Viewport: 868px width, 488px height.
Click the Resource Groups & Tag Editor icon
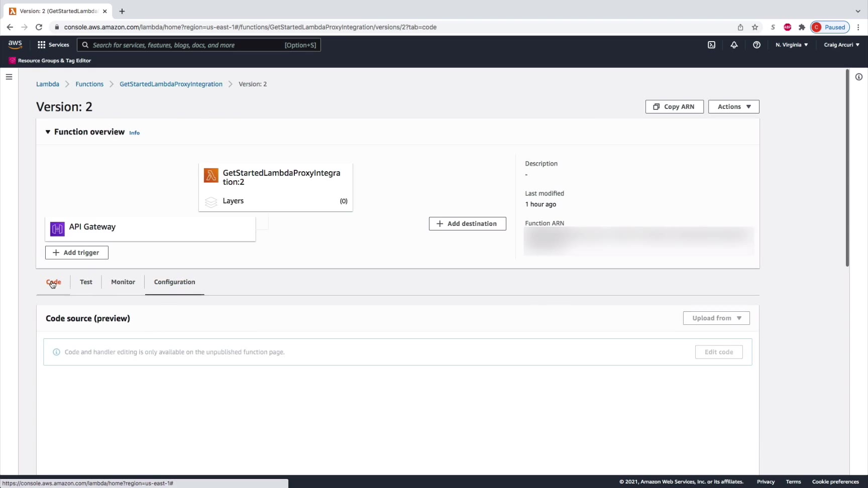click(13, 60)
